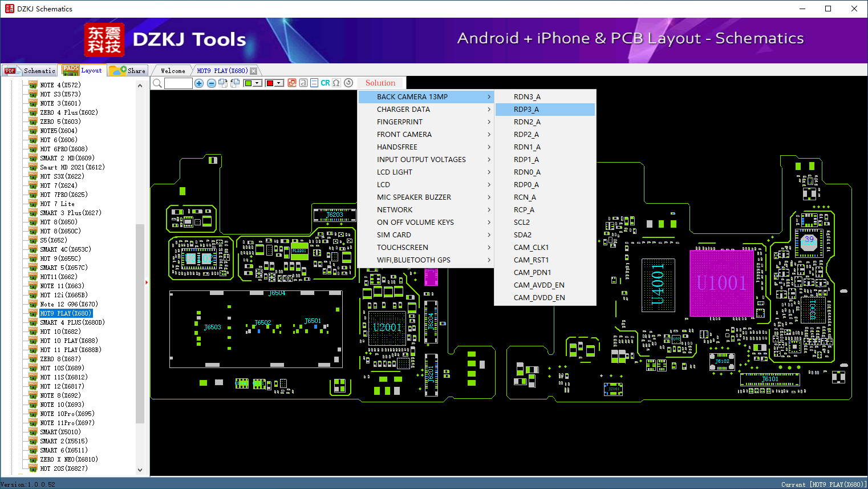Viewport: 868px width, 489px height.
Task: Click the U4001 component on the board
Action: 658,285
